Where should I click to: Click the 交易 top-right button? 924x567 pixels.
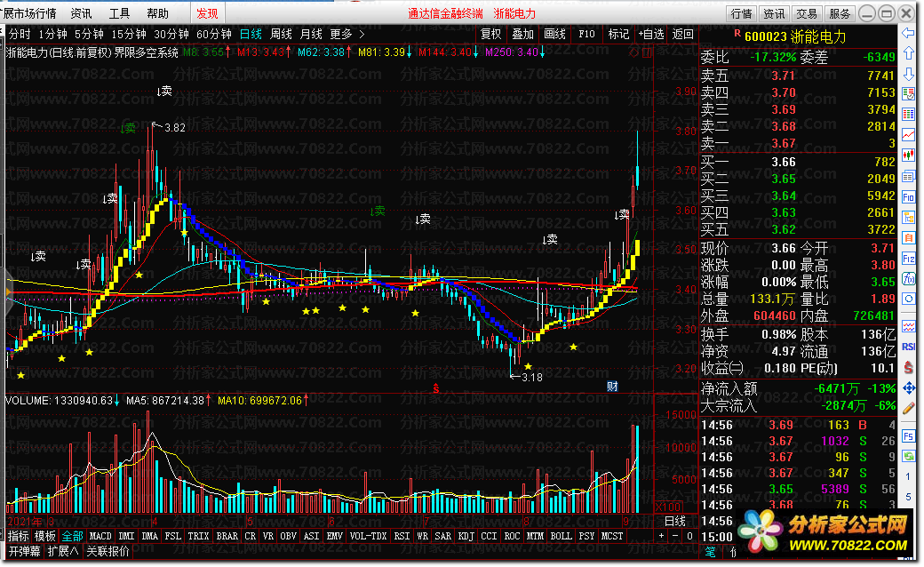point(807,13)
